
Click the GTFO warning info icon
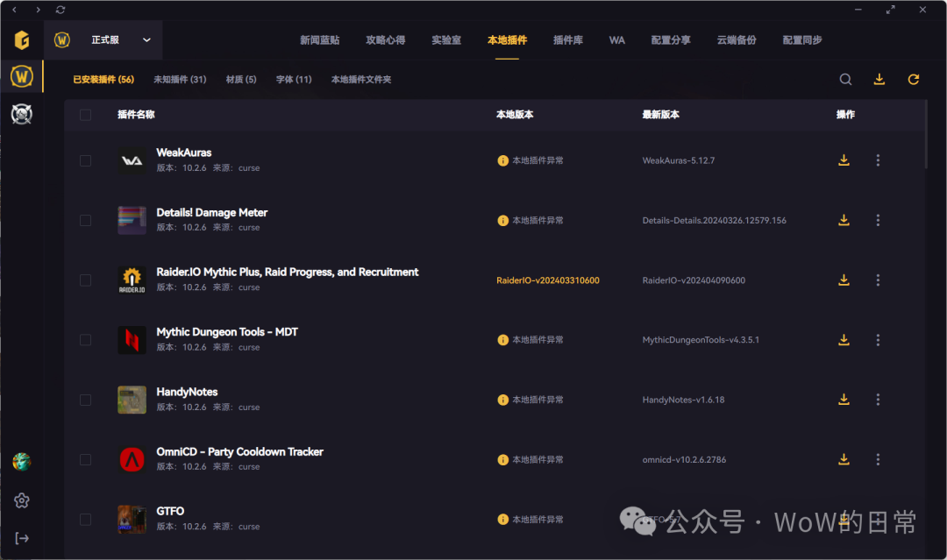click(502, 520)
